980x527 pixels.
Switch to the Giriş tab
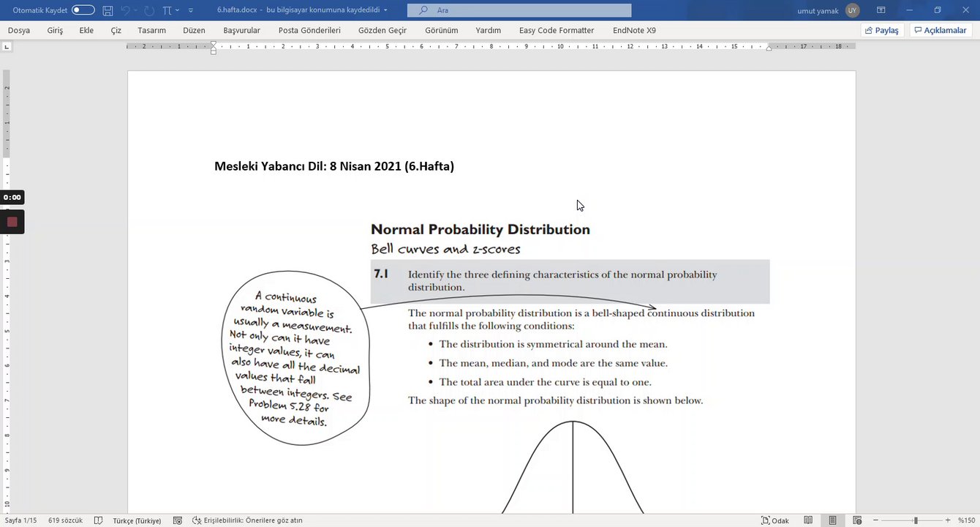55,30
